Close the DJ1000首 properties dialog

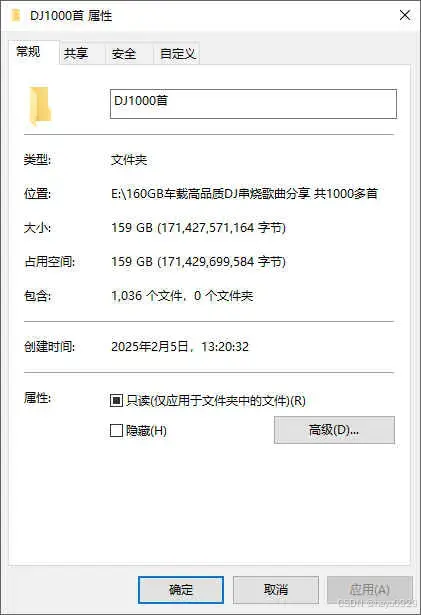tap(405, 16)
